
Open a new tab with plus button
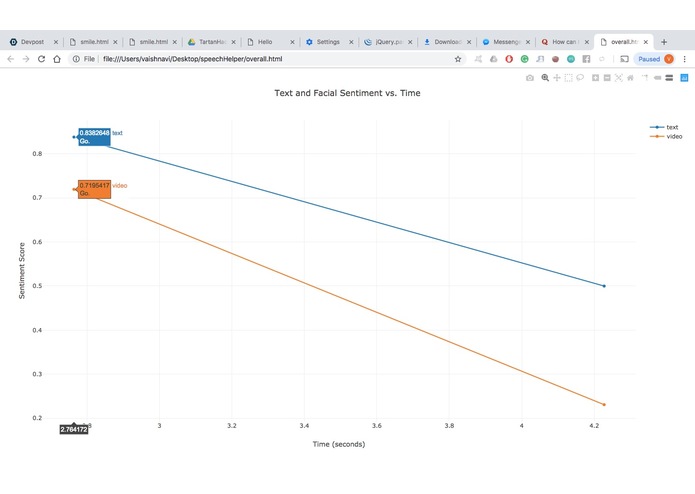click(664, 42)
